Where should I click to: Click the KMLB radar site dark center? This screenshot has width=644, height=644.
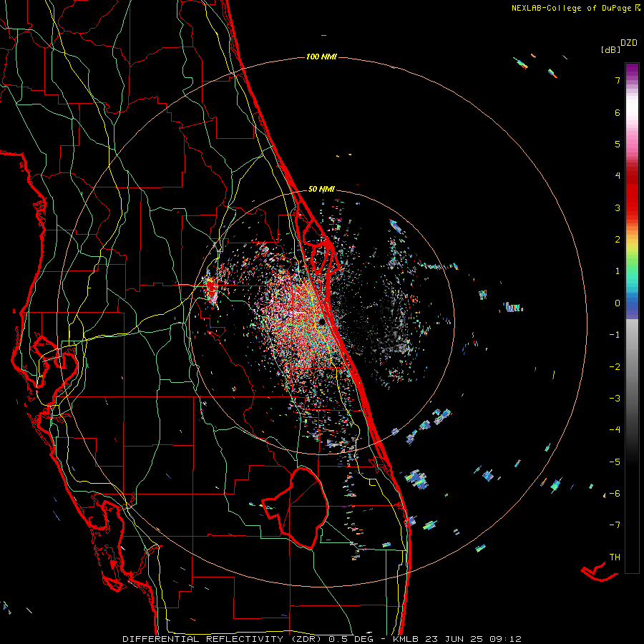click(321, 322)
